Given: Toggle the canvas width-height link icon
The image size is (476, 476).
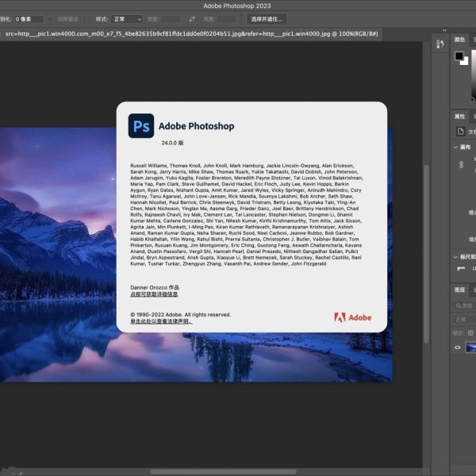Looking at the screenshot, I should pyautogui.click(x=461, y=165).
